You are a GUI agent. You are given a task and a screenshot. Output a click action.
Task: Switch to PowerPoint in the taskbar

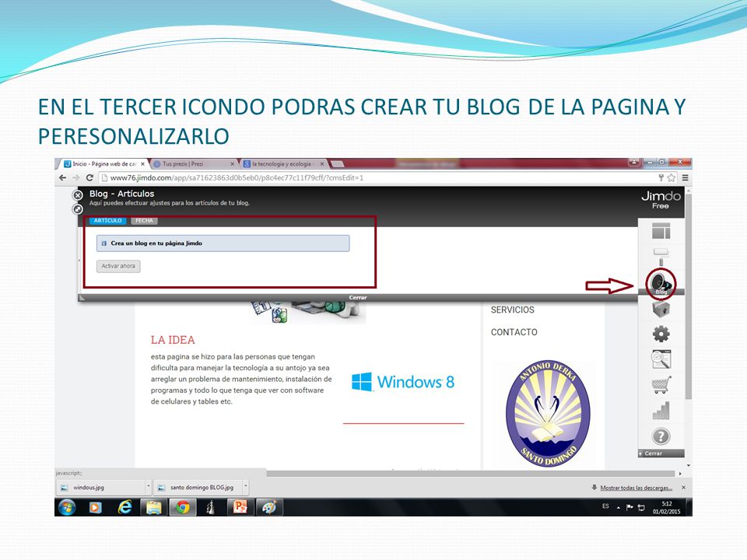[240, 508]
